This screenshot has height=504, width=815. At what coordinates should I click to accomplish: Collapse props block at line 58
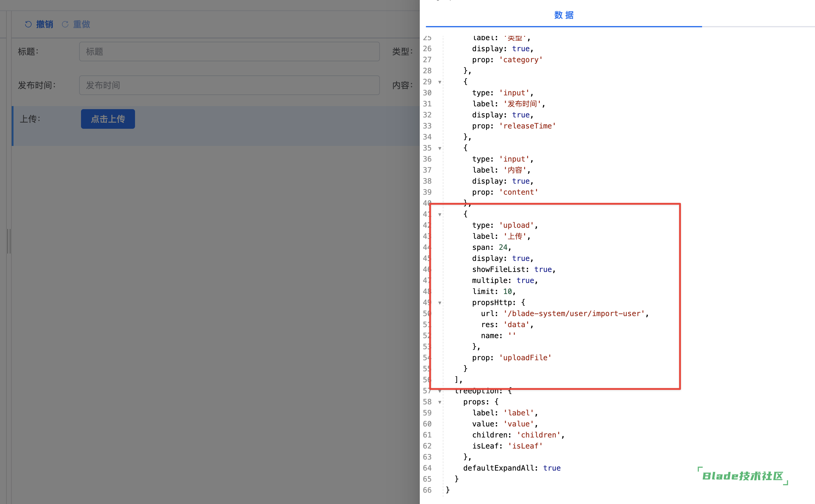440,402
